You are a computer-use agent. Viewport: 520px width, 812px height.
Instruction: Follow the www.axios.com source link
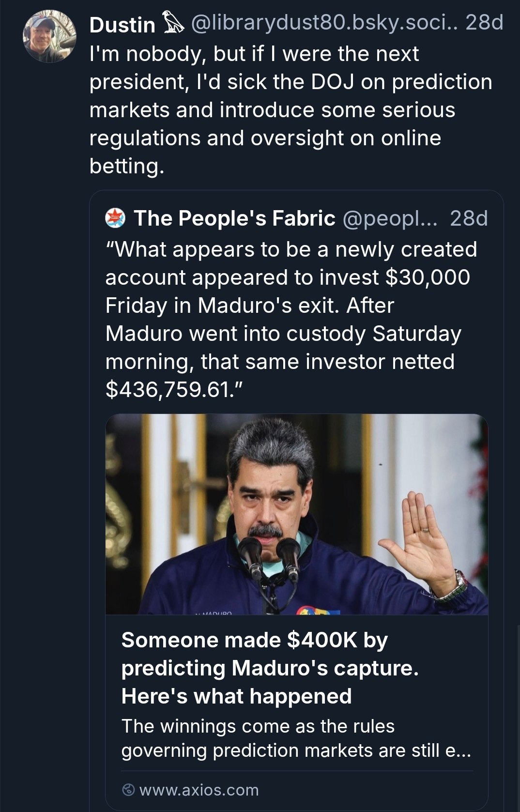coord(199,790)
